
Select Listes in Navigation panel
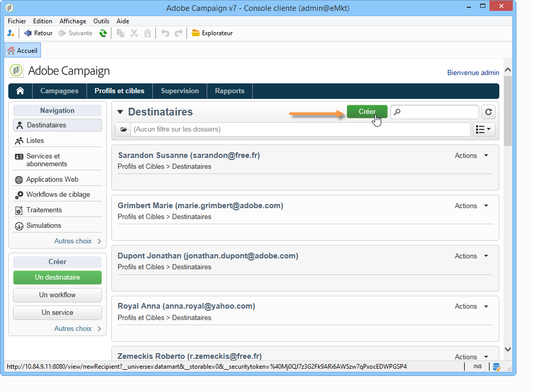pos(57,141)
